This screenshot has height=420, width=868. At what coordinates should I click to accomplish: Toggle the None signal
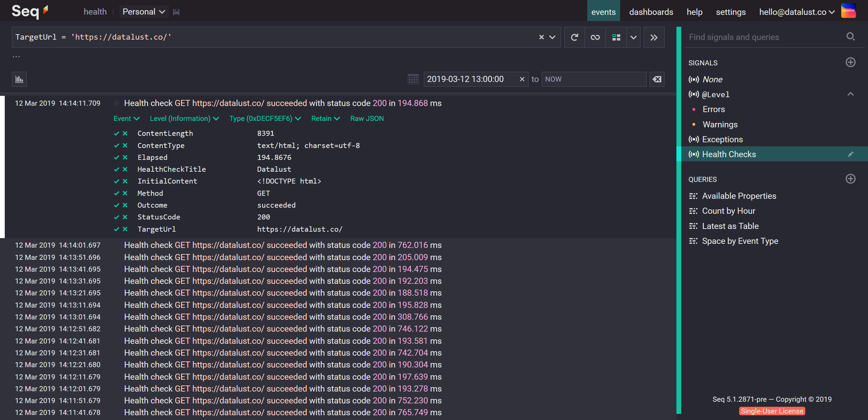706,80
